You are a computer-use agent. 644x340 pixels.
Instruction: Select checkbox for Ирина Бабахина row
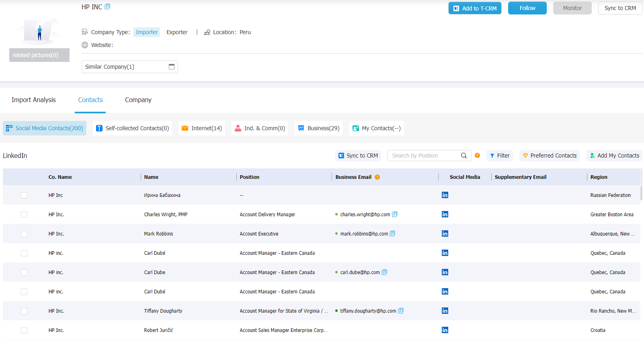click(24, 195)
